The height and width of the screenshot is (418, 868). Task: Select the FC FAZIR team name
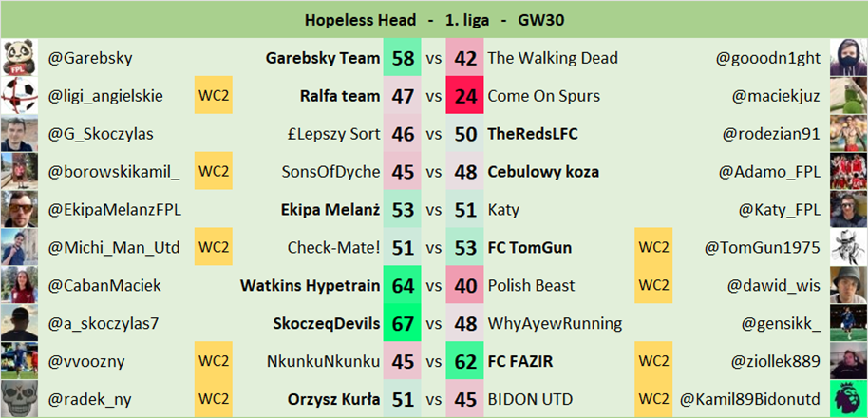click(x=521, y=361)
